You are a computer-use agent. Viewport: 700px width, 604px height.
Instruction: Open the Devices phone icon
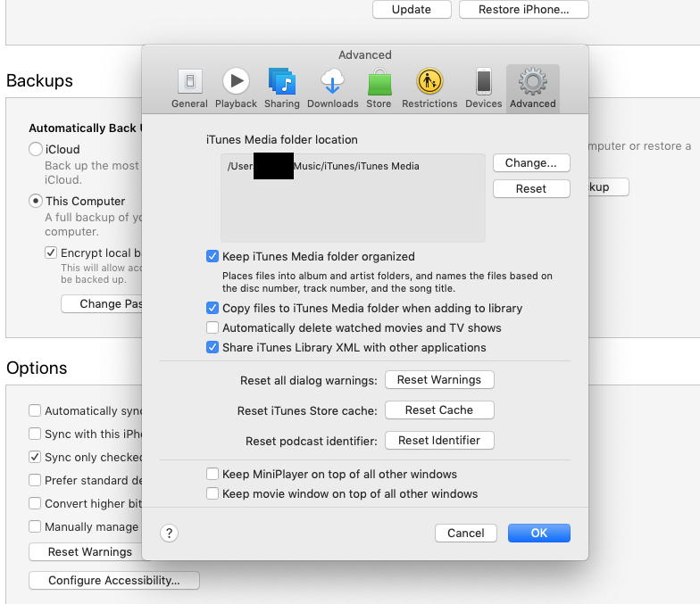pyautogui.click(x=484, y=81)
